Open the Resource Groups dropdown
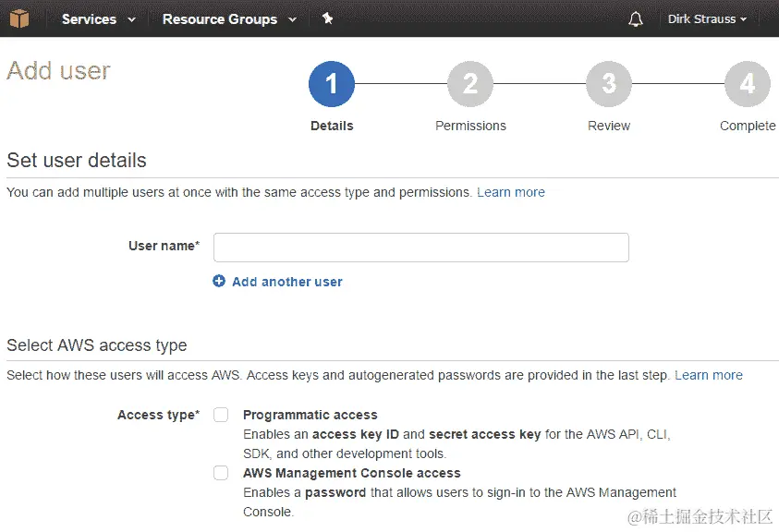Image resolution: width=779 pixels, height=532 pixels. tap(229, 18)
